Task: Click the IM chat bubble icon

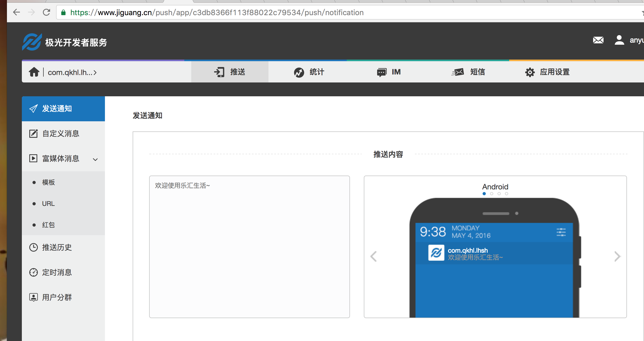Action: click(x=382, y=72)
